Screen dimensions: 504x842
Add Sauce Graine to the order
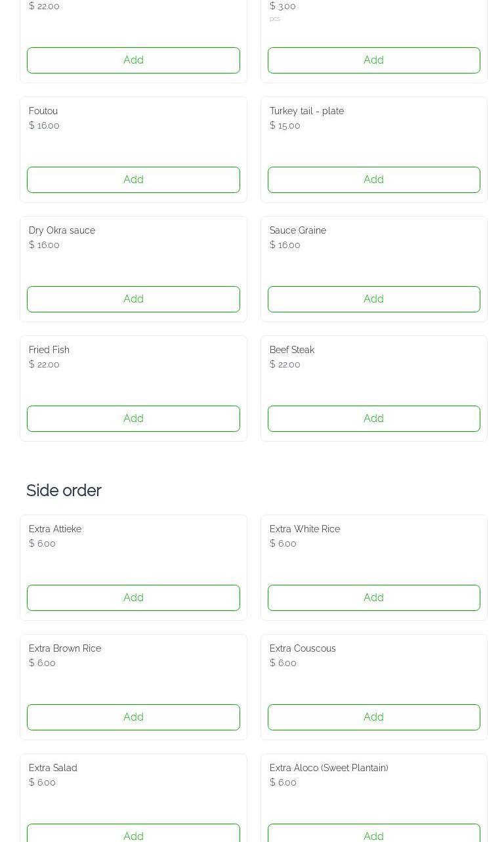point(373,299)
